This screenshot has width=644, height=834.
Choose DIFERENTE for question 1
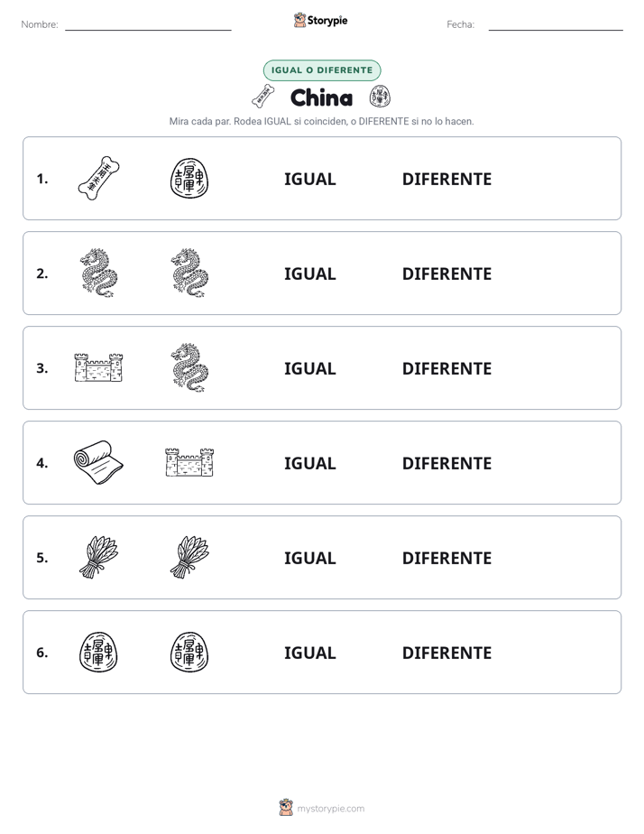pos(446,180)
